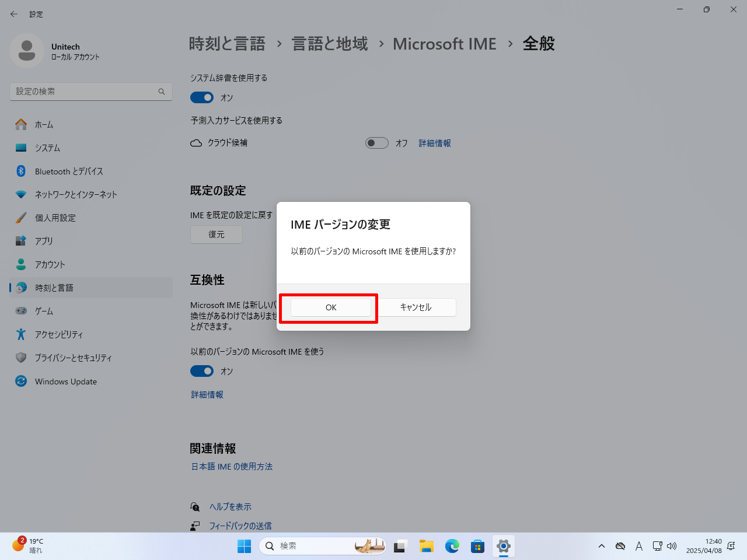747x560 pixels.
Task: Open the ゲーム controller icon
Action: pos(21,311)
